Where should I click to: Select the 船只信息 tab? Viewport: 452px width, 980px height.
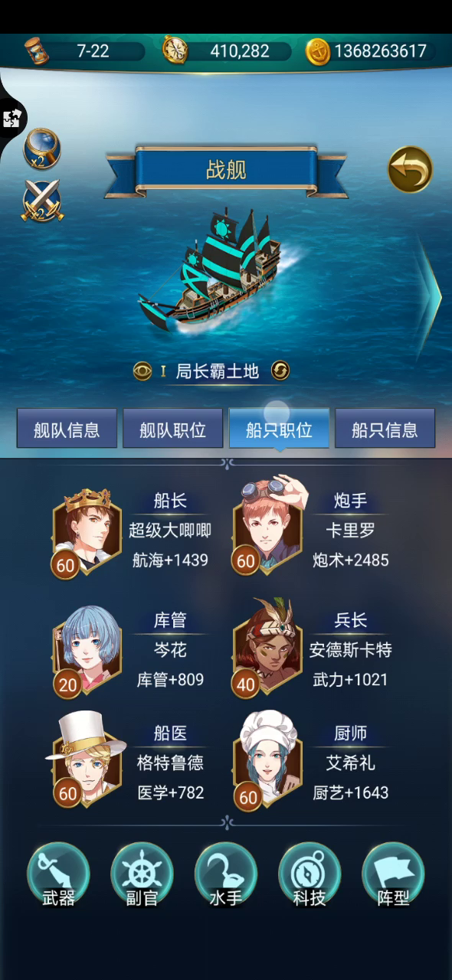tap(385, 429)
